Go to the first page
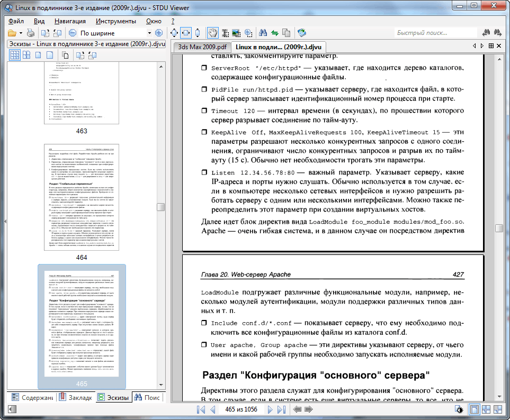 [201, 409]
